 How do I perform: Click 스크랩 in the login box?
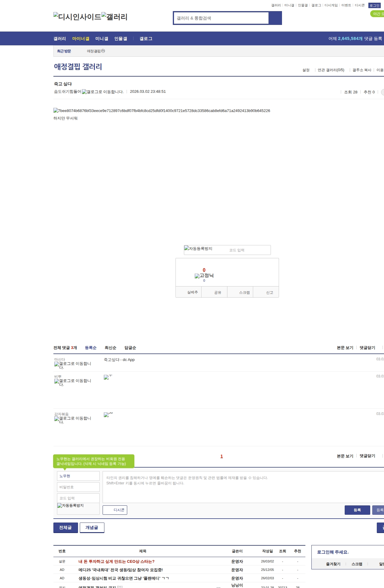pyautogui.click(x=357, y=564)
